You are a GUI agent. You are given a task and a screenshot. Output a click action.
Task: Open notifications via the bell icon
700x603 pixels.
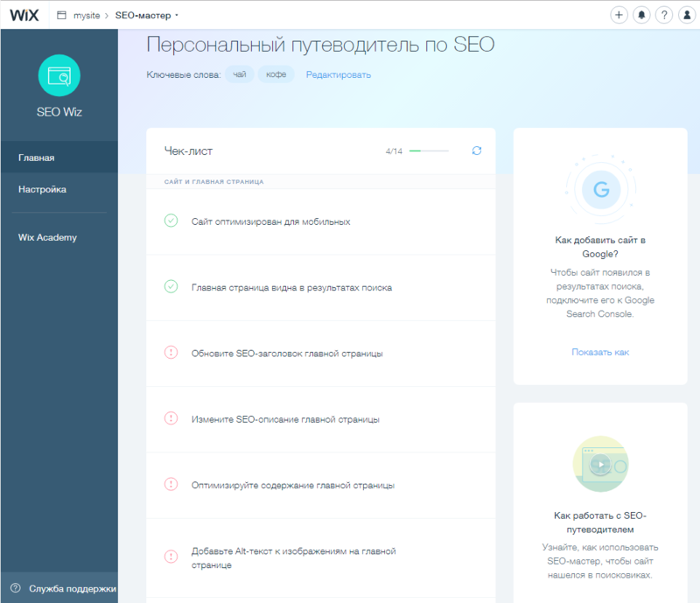pos(641,15)
